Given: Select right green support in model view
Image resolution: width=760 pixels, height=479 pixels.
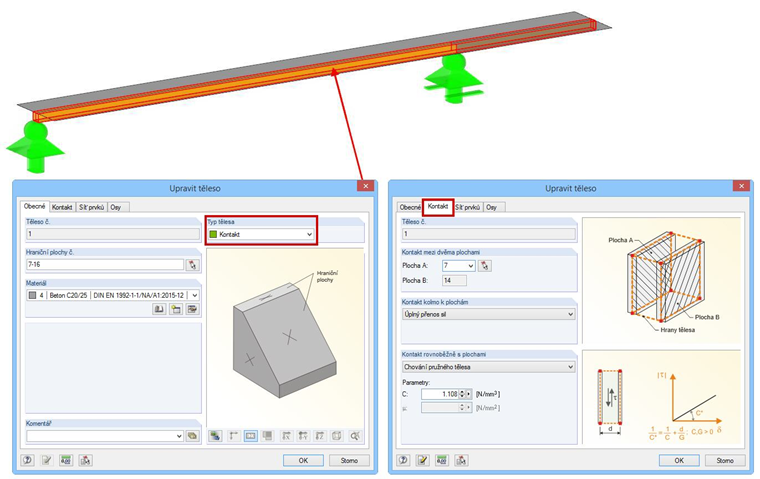Looking at the screenshot, I should pyautogui.click(x=454, y=78).
